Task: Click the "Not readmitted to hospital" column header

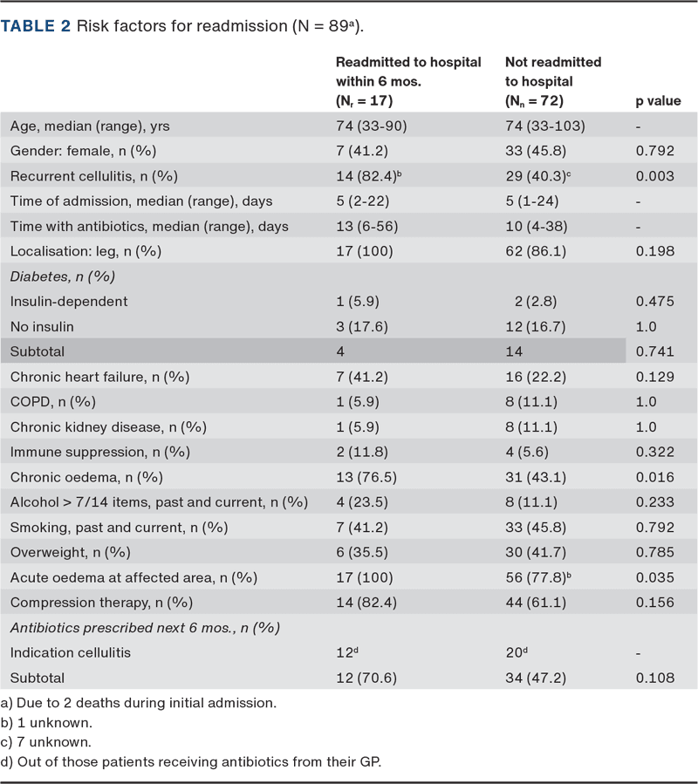Action: tap(553, 81)
